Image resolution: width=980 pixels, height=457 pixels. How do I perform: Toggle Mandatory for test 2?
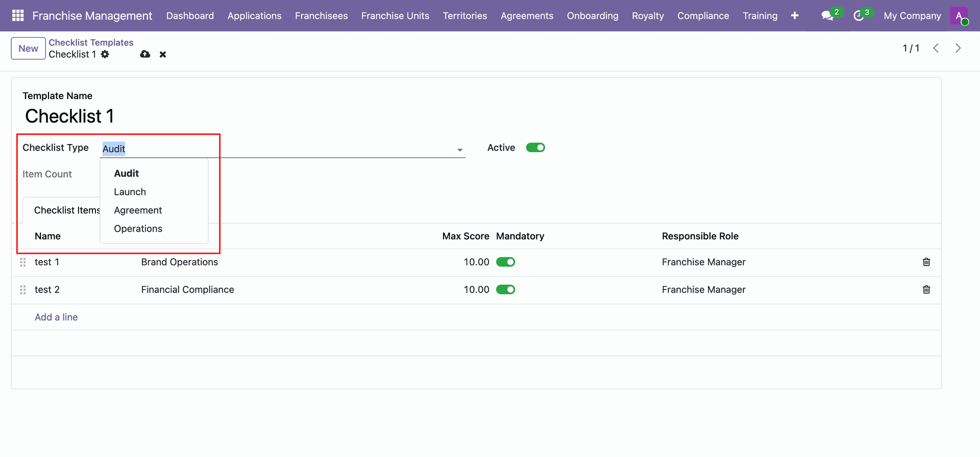pos(505,290)
